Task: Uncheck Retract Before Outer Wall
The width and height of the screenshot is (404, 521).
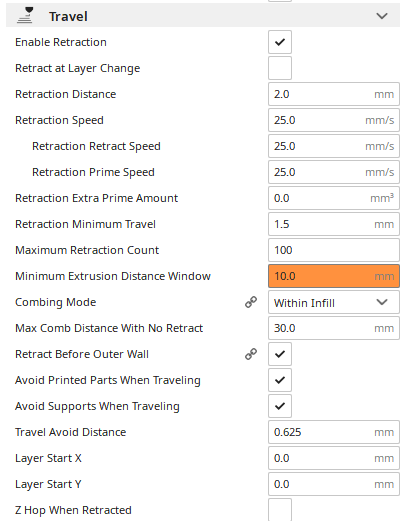Action: [x=280, y=354]
